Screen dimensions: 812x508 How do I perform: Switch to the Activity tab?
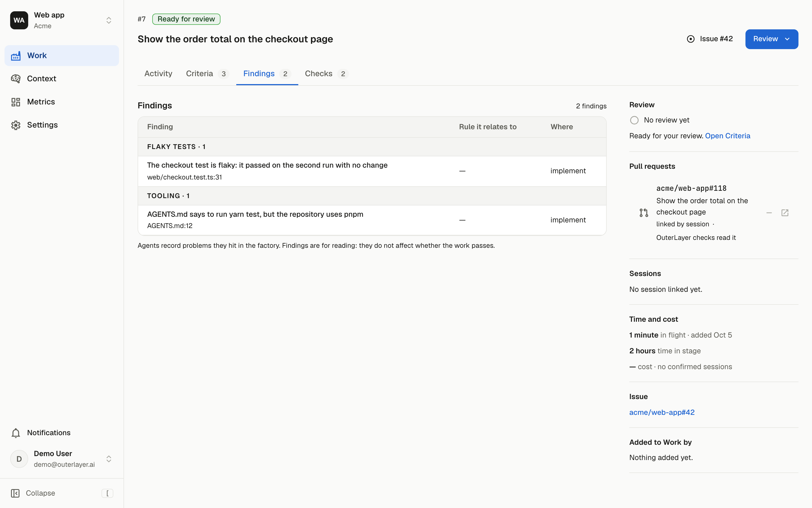pyautogui.click(x=158, y=74)
